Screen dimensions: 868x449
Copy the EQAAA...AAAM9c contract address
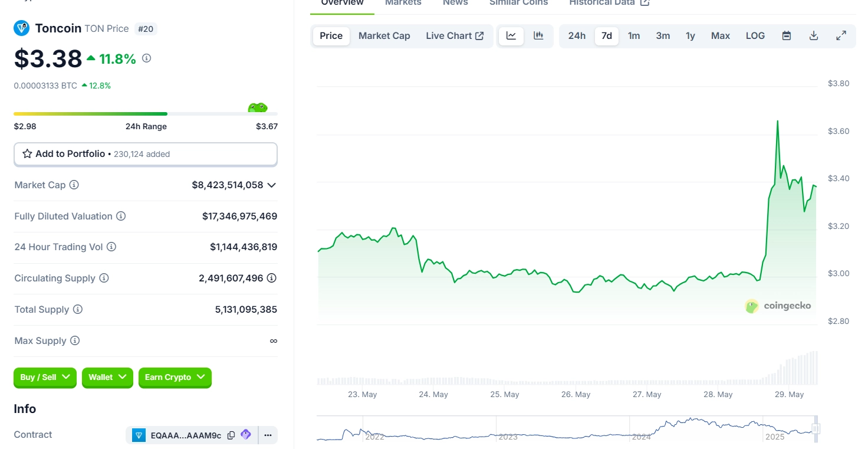coord(231,435)
